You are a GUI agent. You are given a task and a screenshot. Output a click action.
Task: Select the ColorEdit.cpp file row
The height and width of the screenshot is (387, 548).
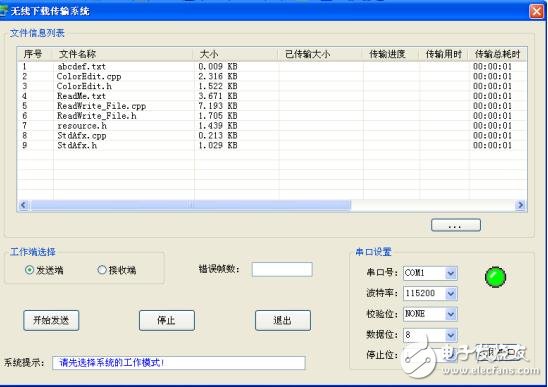pyautogui.click(x=272, y=76)
